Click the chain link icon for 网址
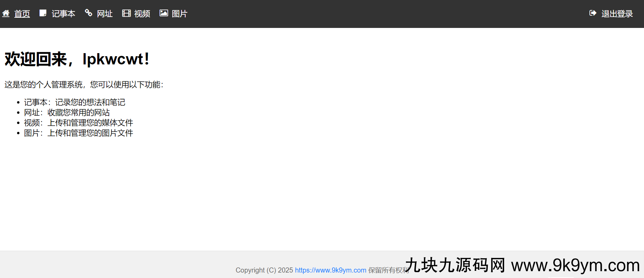 click(88, 13)
